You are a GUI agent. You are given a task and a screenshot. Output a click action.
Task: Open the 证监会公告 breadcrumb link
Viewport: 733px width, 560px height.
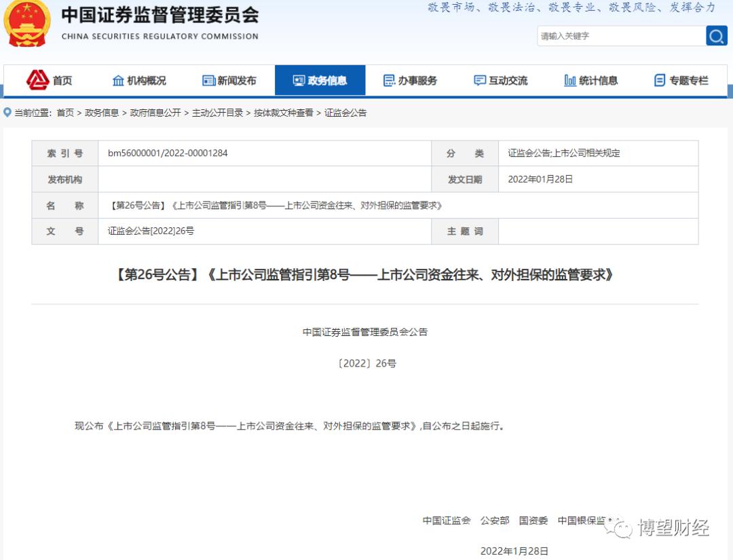click(344, 113)
